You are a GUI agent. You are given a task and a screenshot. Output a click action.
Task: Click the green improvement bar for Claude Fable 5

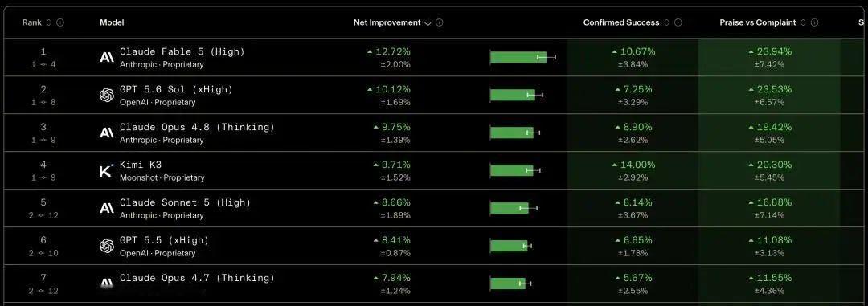[x=518, y=57]
